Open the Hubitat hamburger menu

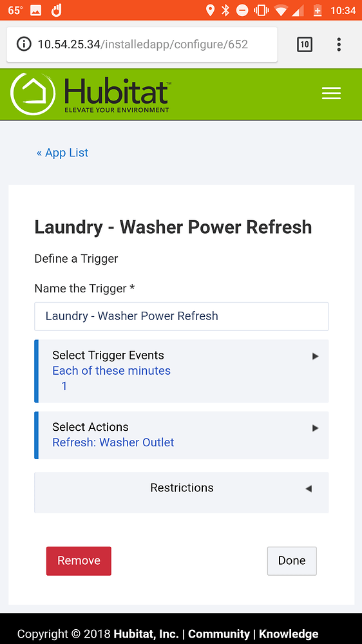[x=331, y=93]
